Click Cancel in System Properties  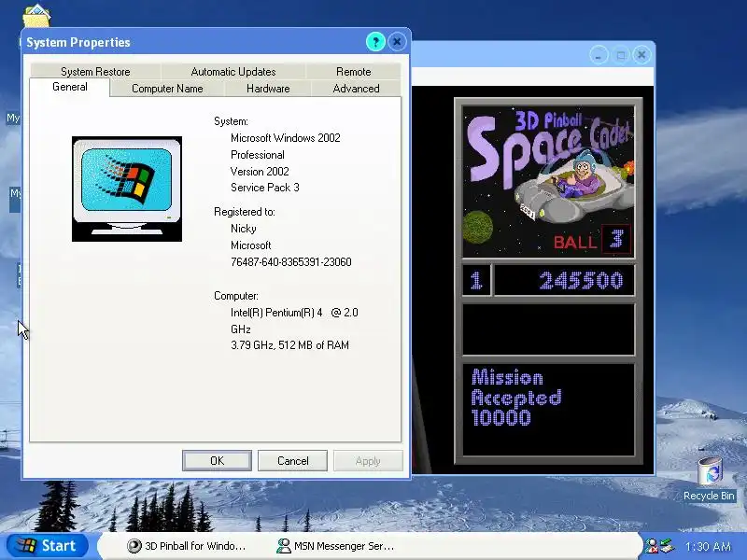pyautogui.click(x=292, y=460)
